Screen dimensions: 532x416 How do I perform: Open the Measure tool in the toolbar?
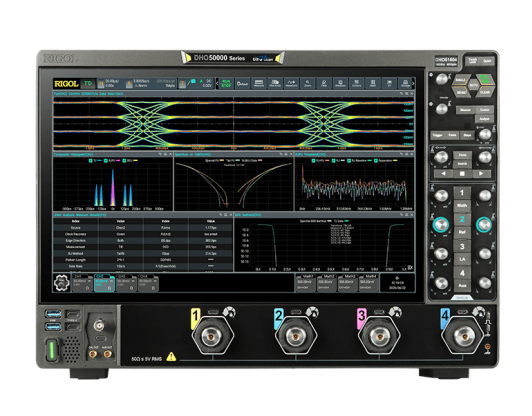(x=259, y=83)
